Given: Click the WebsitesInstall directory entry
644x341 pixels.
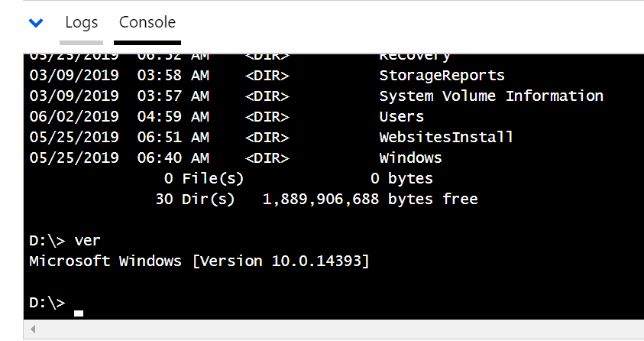Looking at the screenshot, I should 446,137.
